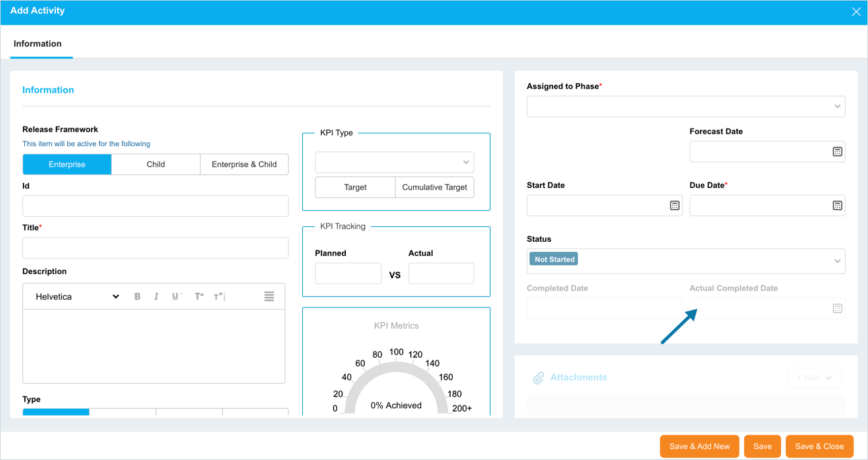Image resolution: width=868 pixels, height=460 pixels.
Task: Click the increase font size icon
Action: pos(199,296)
